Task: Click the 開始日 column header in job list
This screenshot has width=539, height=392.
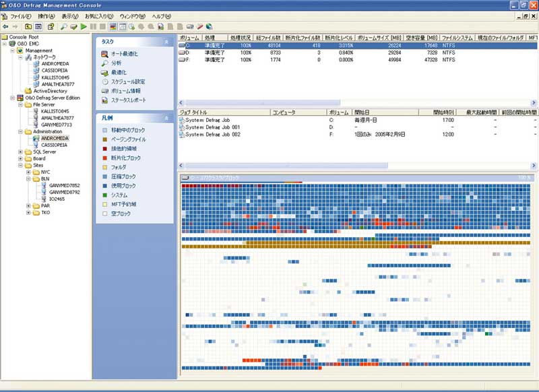Action: (x=385, y=112)
